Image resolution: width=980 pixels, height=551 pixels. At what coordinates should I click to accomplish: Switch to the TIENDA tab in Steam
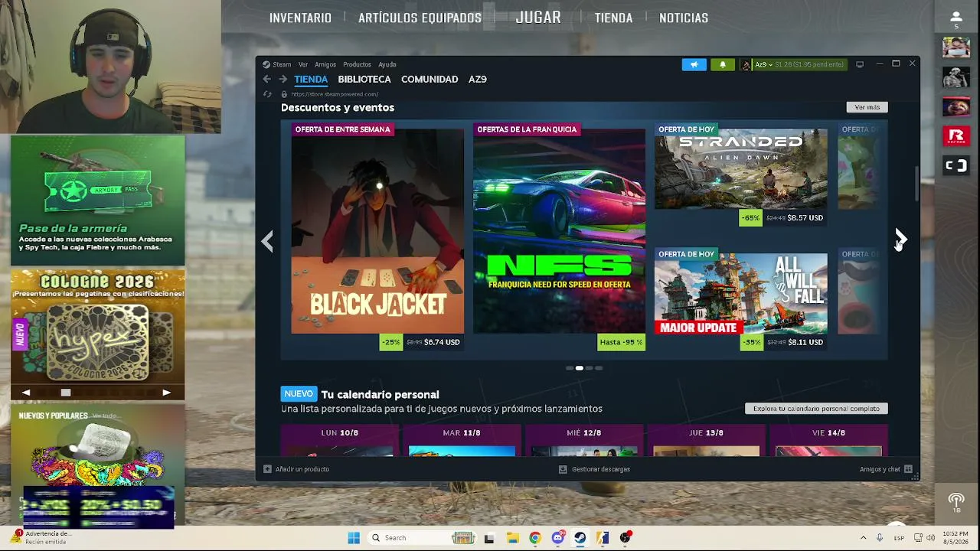[x=311, y=79]
